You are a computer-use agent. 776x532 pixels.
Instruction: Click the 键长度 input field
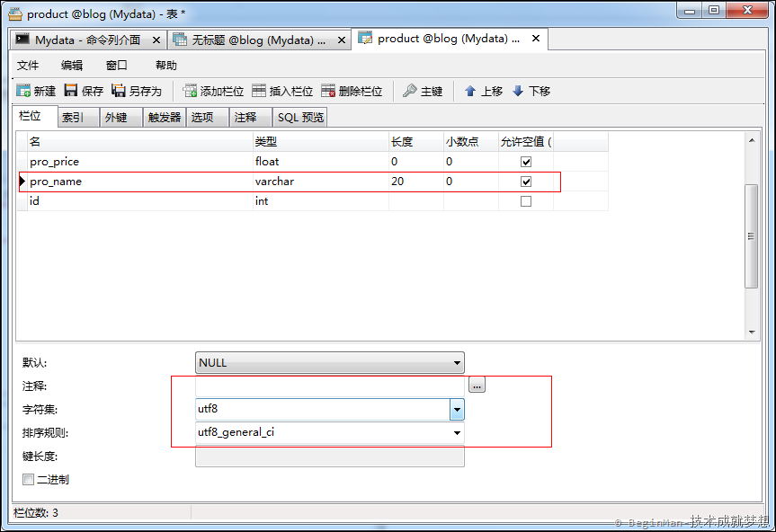click(330, 456)
